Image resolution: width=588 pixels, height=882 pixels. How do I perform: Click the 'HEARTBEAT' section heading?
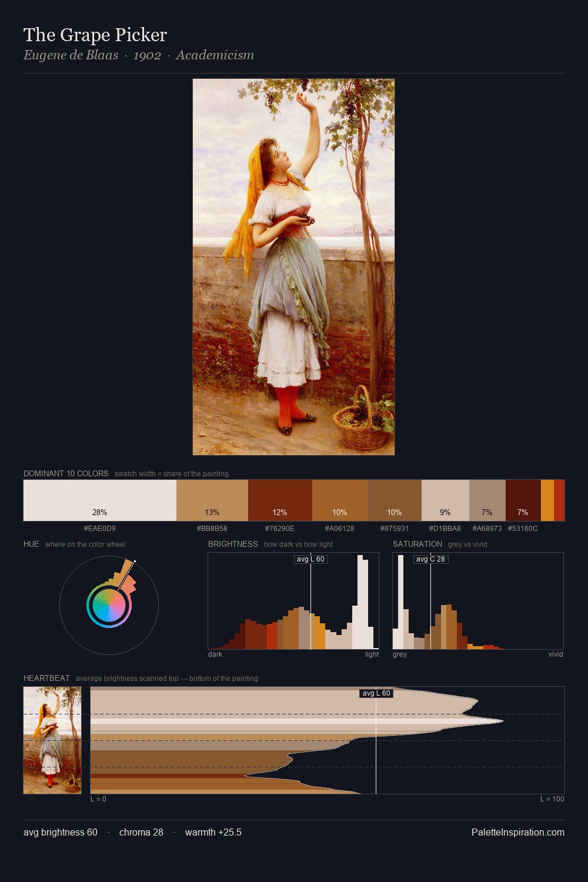tap(46, 678)
